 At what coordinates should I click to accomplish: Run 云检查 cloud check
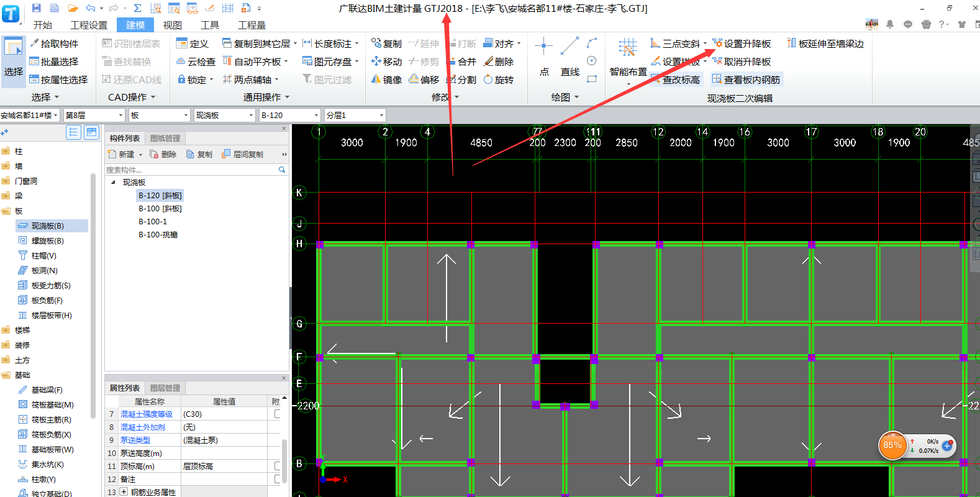[196, 62]
